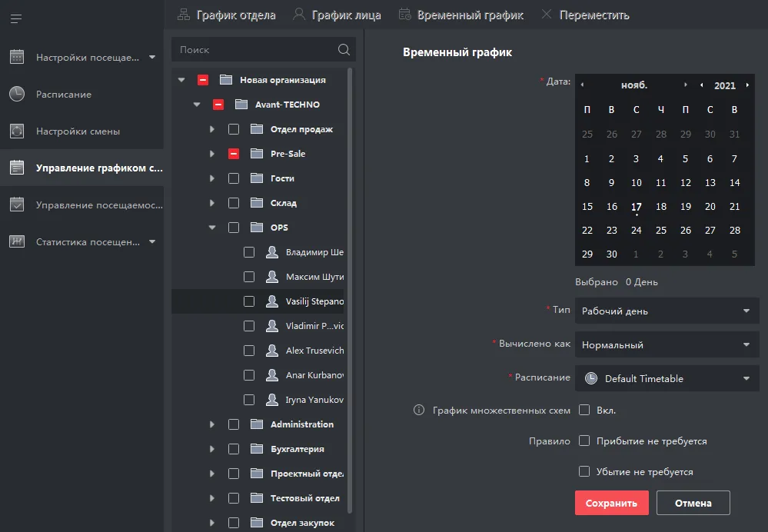
Task: Click the tree panel vertical scrollbar
Action: [351, 292]
